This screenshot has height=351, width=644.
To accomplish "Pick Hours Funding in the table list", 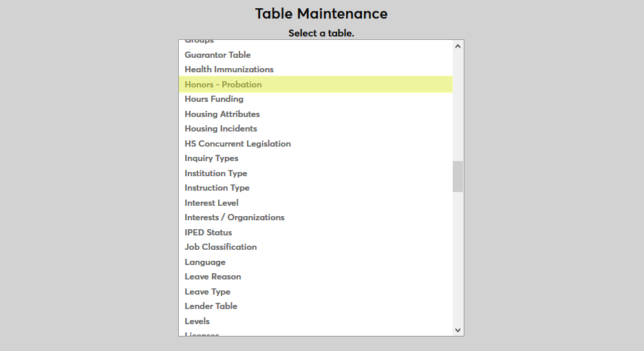I will [214, 99].
